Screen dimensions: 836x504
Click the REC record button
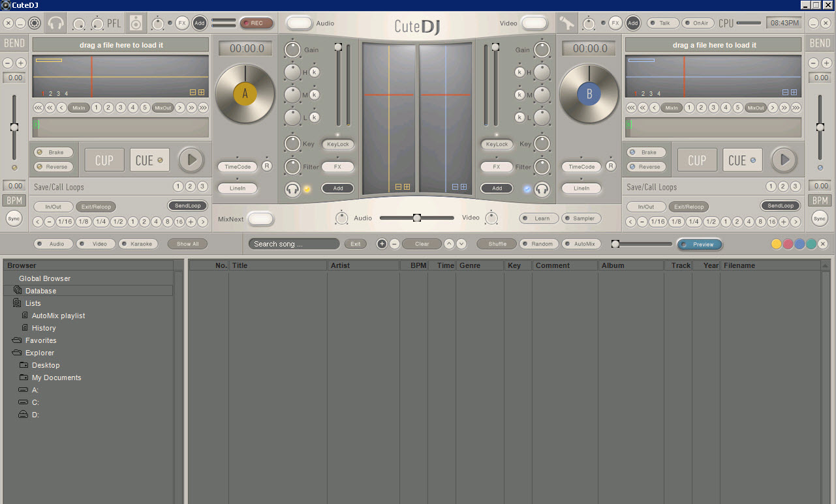coord(256,23)
